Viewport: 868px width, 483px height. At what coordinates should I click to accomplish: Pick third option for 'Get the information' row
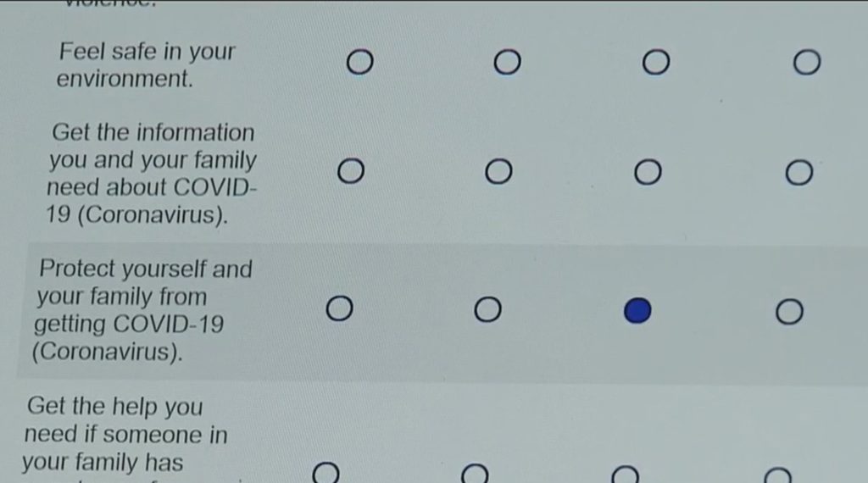pyautogui.click(x=648, y=172)
